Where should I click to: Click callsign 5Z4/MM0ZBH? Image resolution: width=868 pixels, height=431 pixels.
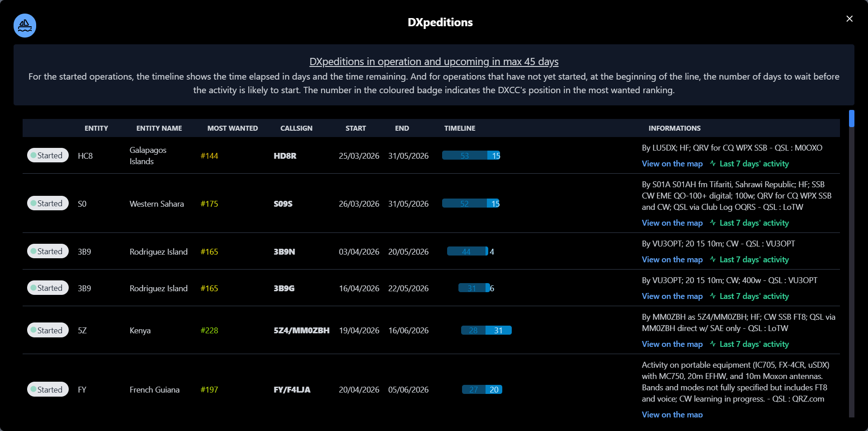302,330
